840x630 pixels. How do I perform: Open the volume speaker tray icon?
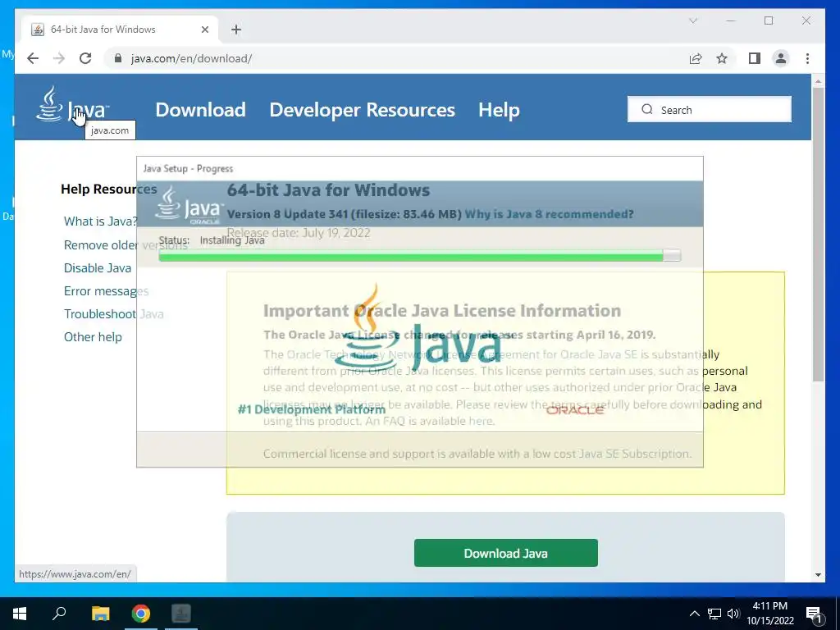pyautogui.click(x=733, y=614)
